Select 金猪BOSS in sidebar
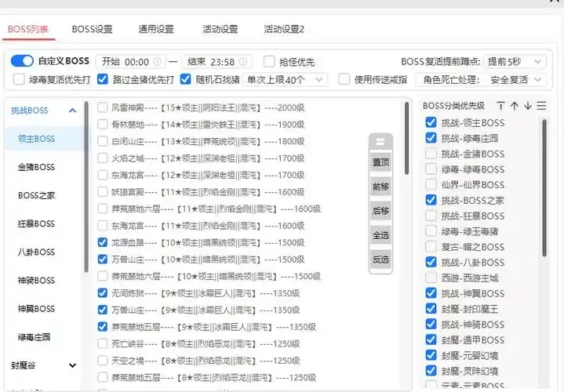564x392 pixels. [36, 167]
